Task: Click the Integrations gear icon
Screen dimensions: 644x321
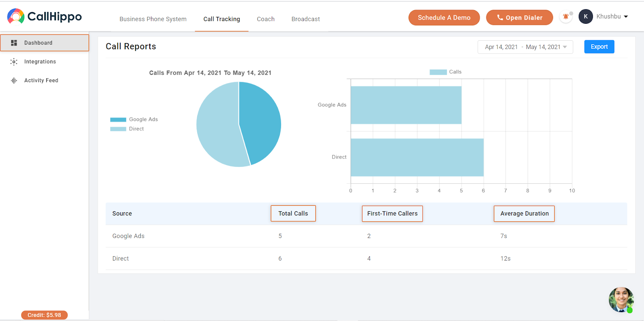Action: click(14, 62)
